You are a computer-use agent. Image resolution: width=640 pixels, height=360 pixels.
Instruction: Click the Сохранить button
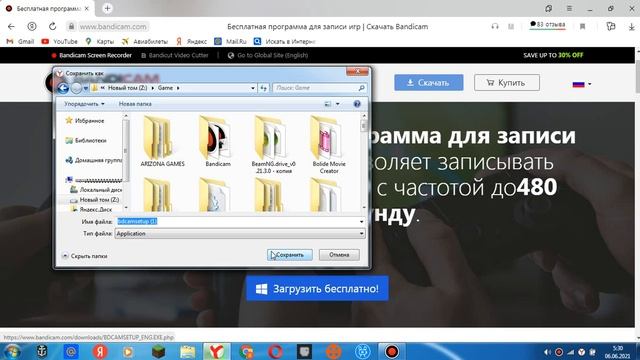point(290,255)
